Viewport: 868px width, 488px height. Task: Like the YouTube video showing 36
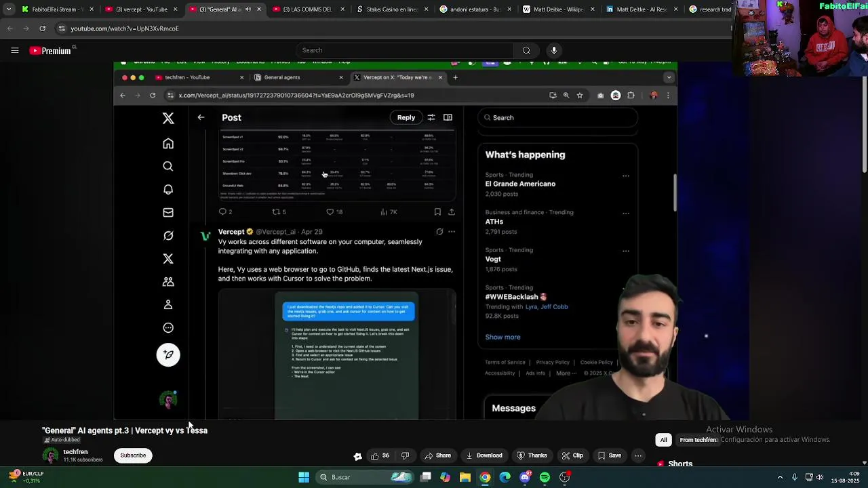(380, 455)
